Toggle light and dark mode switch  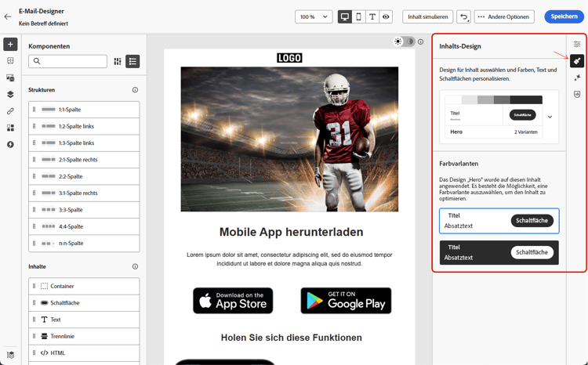point(405,42)
